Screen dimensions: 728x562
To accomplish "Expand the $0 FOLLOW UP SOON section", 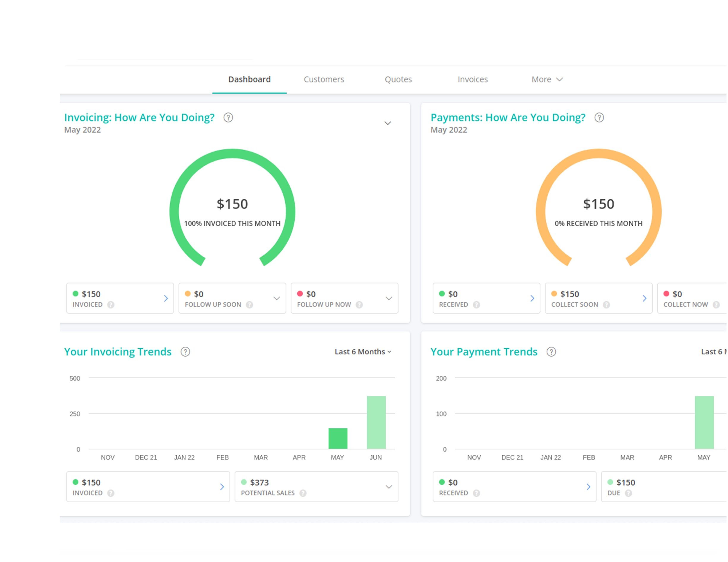I will [x=277, y=299].
